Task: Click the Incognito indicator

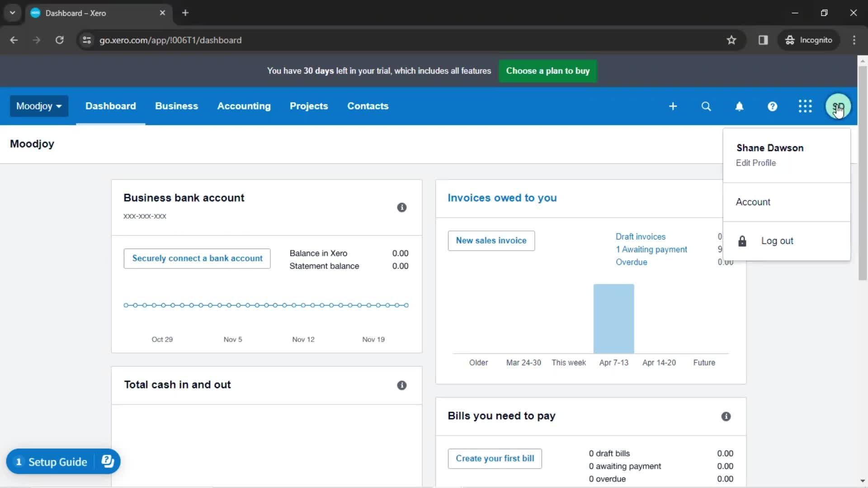Action: coord(809,40)
